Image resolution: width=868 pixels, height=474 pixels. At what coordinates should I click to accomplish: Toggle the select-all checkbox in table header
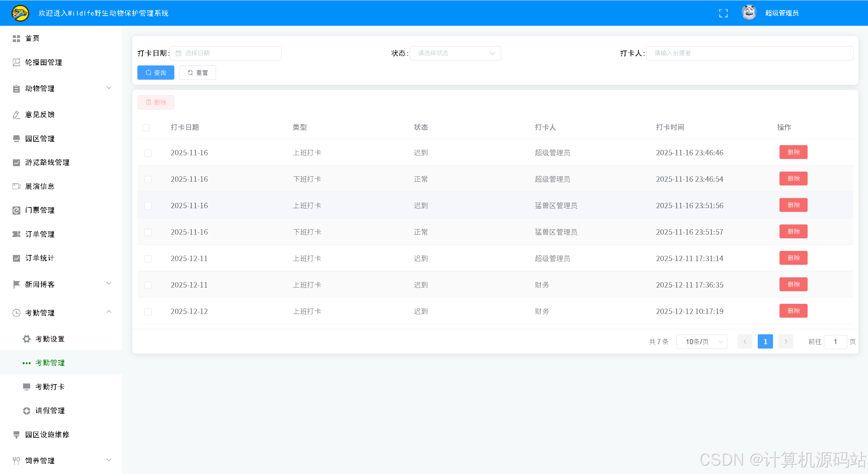point(146,127)
